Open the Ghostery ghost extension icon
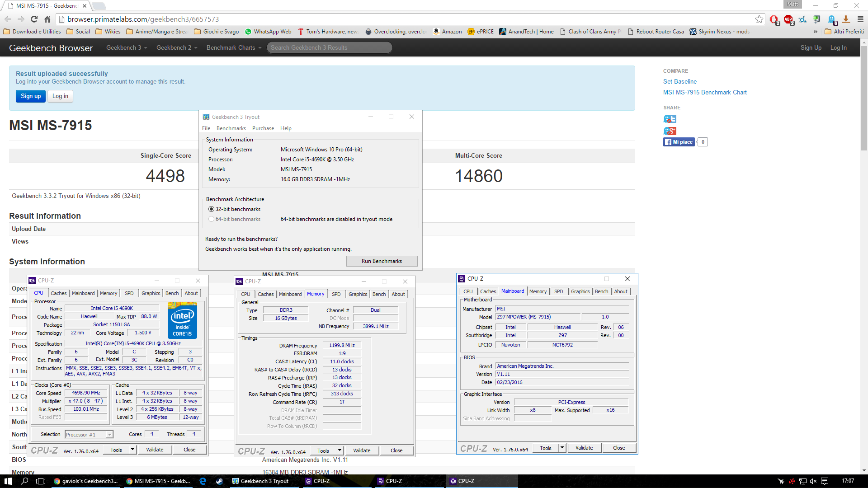Viewport: 868px width, 488px height. (x=832, y=19)
